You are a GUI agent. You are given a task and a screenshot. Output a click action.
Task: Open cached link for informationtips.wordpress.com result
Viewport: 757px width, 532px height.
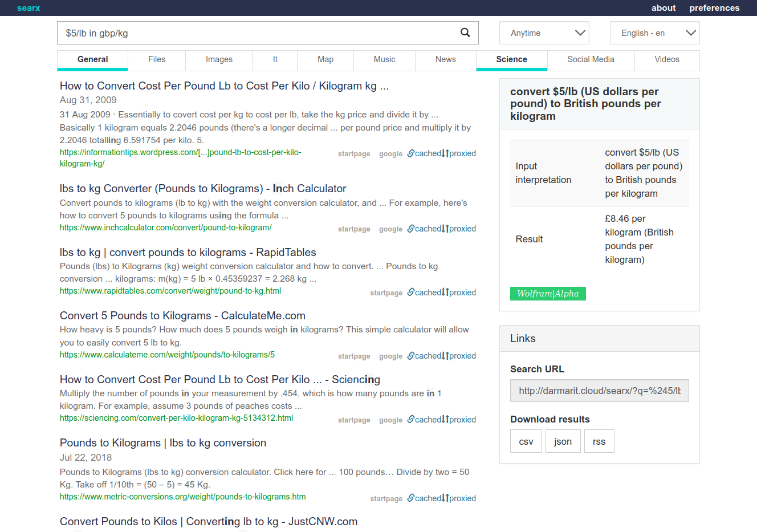pos(424,153)
